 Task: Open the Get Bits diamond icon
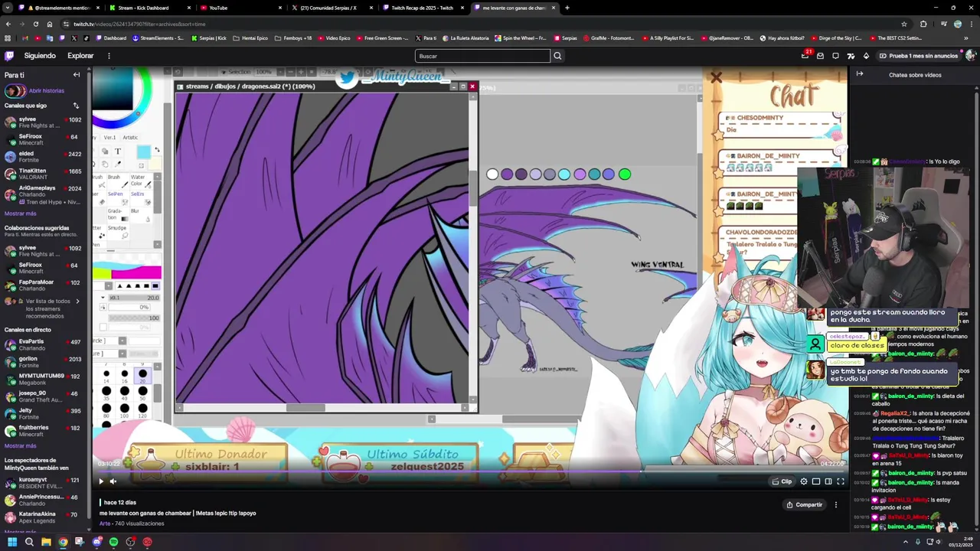(x=866, y=56)
